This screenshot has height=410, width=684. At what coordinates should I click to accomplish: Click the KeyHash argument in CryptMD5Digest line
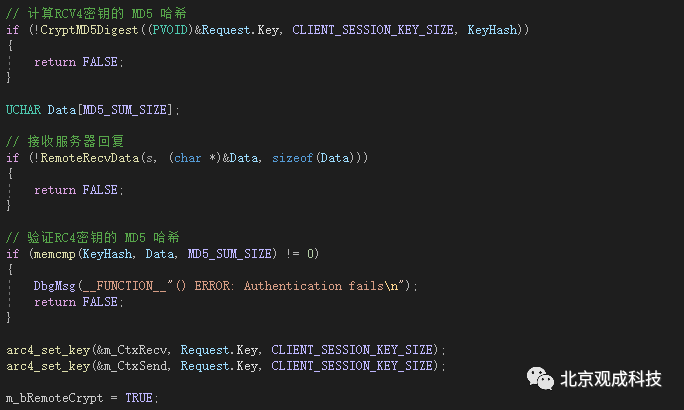pos(492,30)
